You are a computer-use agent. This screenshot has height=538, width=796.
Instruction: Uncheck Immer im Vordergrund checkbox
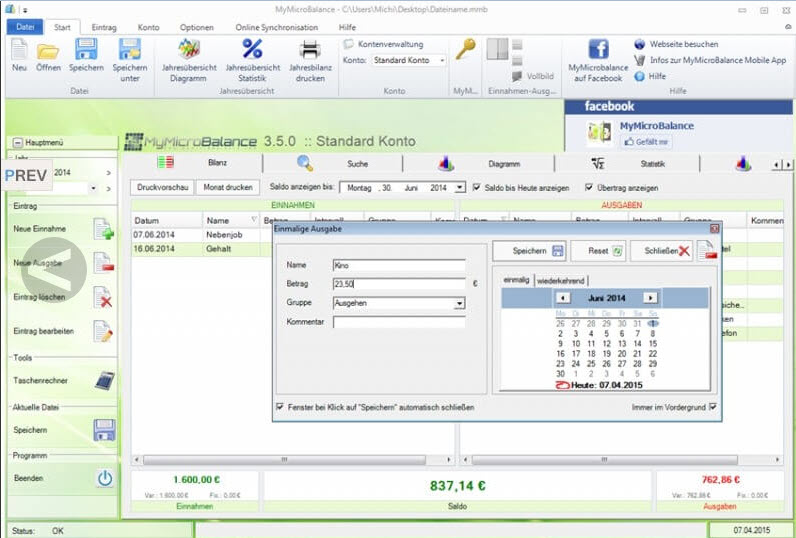713,407
